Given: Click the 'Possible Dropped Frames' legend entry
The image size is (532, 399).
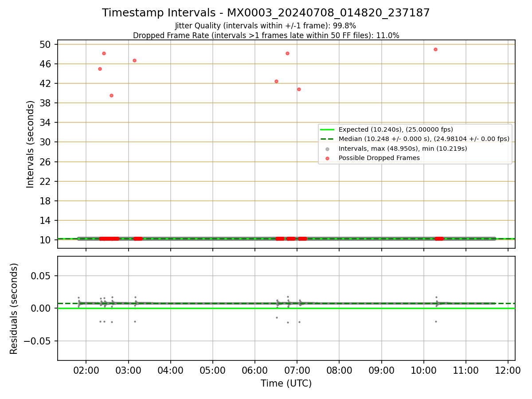Looking at the screenshot, I should [379, 158].
